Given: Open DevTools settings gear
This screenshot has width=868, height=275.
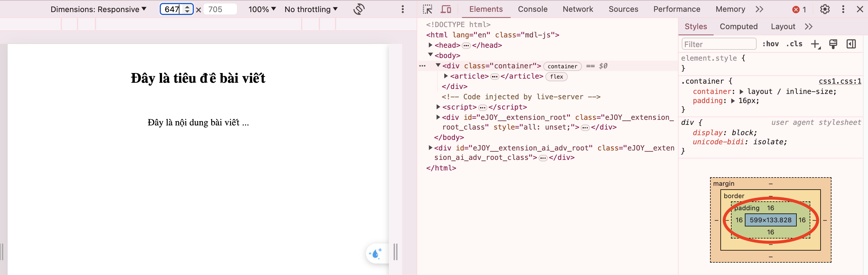Looking at the screenshot, I should 824,9.
